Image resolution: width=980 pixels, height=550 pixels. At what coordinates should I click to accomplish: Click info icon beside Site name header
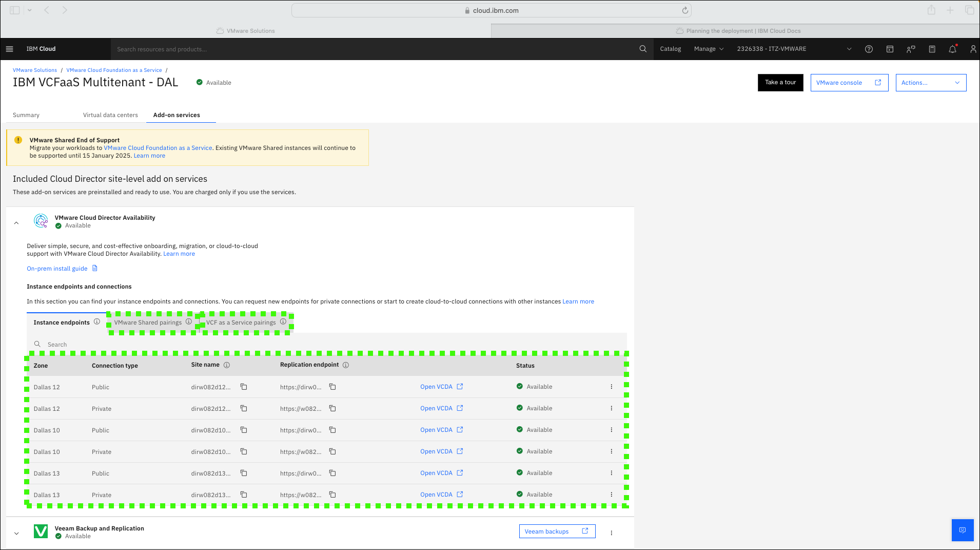click(227, 365)
